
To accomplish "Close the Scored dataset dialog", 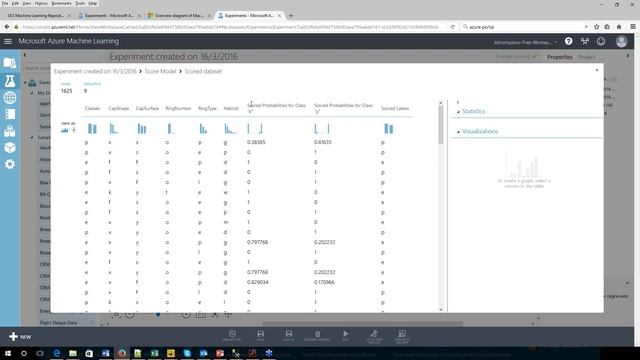I will 597,70.
